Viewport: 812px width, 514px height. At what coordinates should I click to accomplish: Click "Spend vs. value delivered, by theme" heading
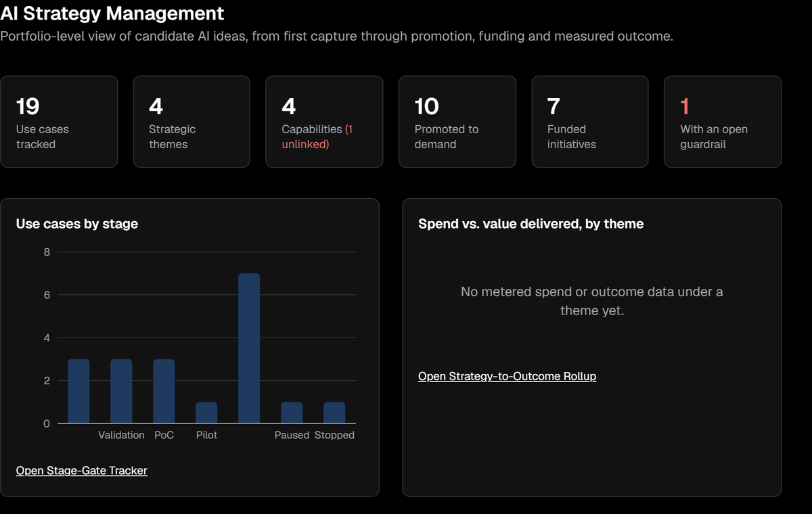(x=531, y=224)
